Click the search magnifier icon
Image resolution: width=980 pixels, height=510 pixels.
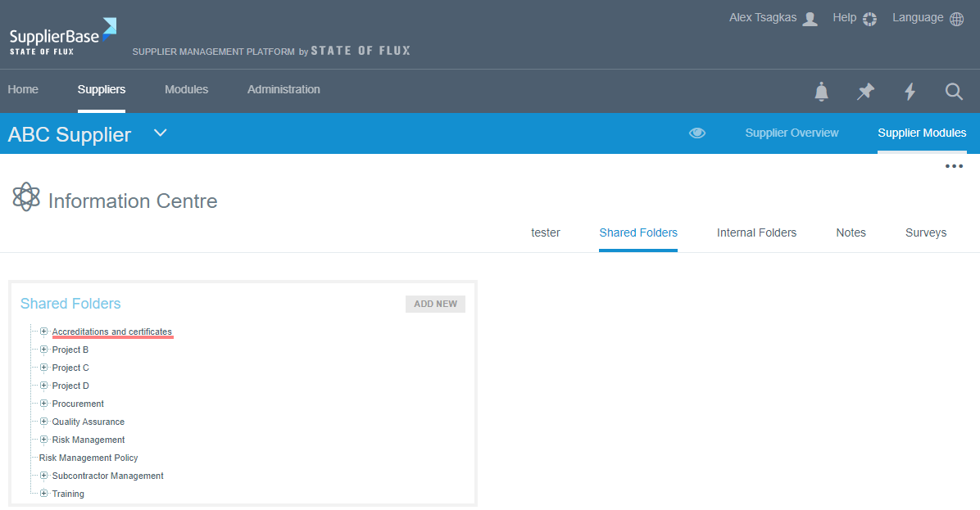(954, 92)
